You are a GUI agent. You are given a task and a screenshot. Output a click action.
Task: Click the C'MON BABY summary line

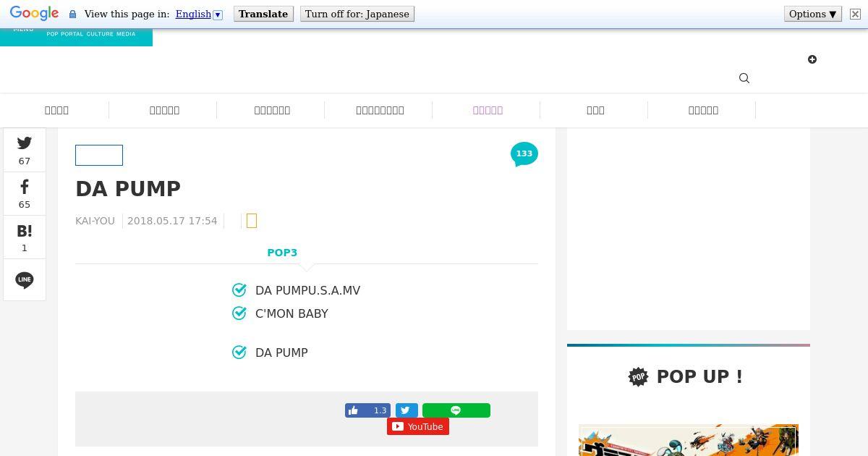292,313
